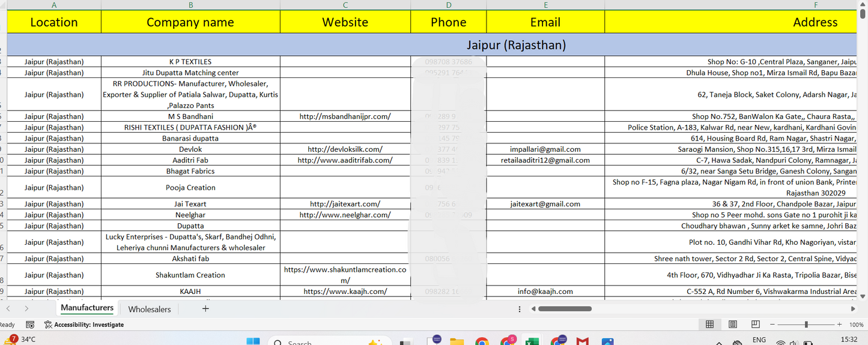Click the 100% zoom level indicator
This screenshot has width=868, height=345.
click(x=856, y=324)
